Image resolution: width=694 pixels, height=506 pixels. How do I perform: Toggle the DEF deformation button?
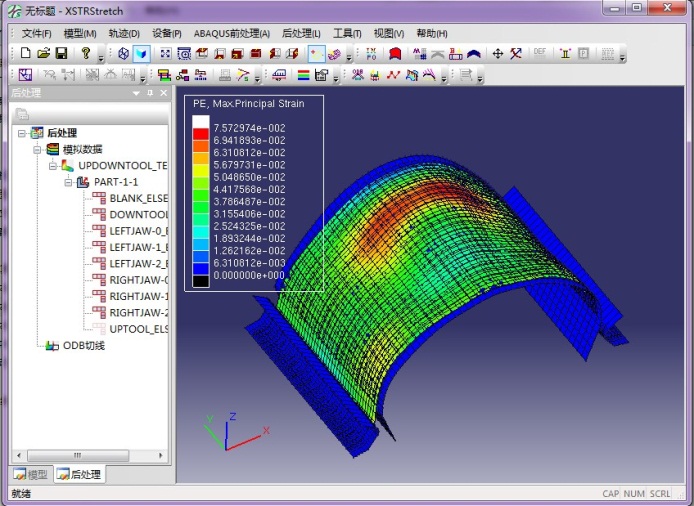tap(540, 53)
